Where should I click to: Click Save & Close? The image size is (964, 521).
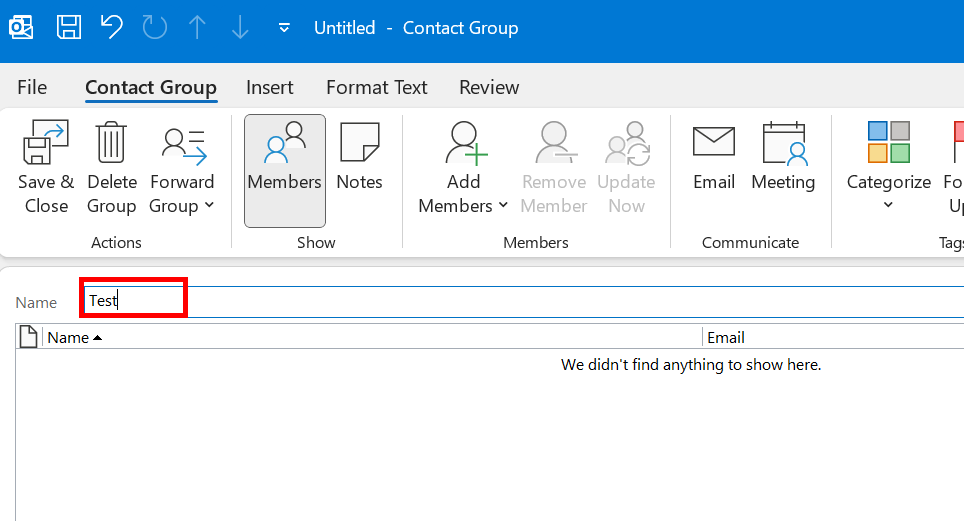point(46,167)
